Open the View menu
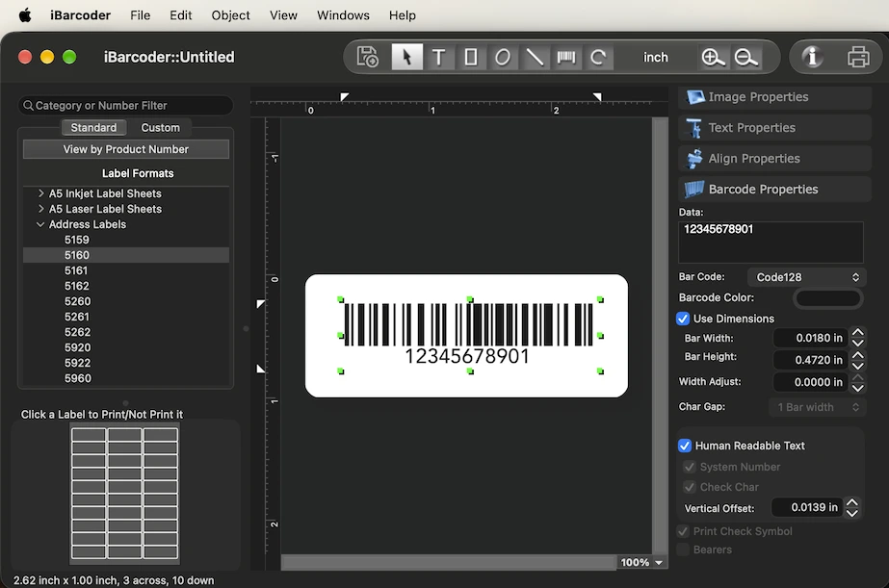 (x=283, y=15)
